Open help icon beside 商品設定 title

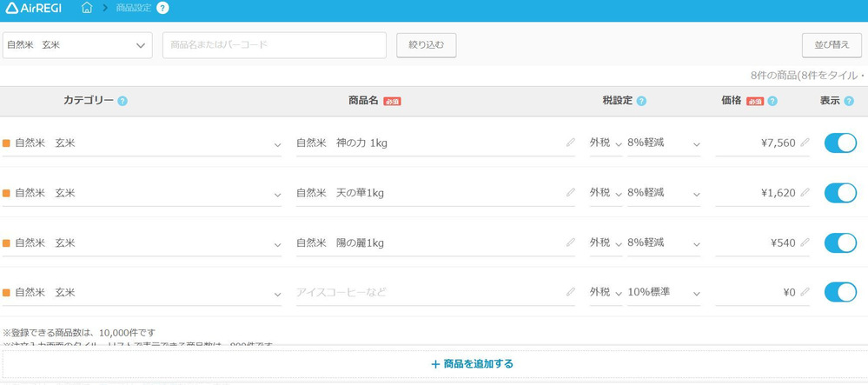(162, 9)
